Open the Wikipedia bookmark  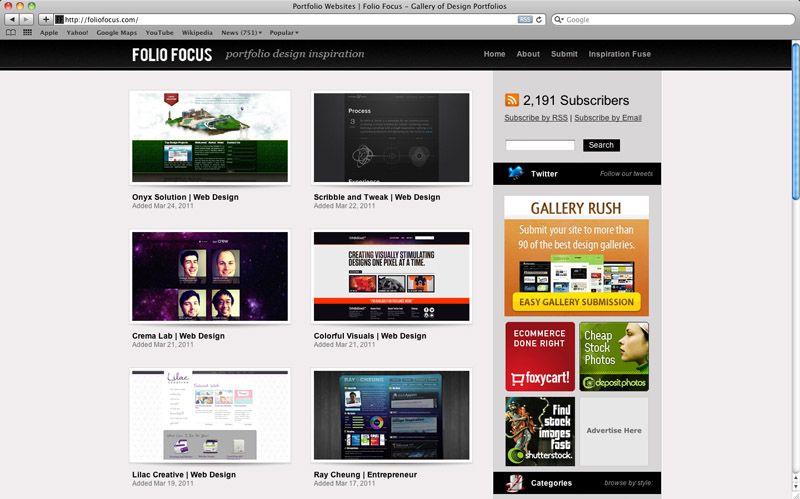click(197, 33)
